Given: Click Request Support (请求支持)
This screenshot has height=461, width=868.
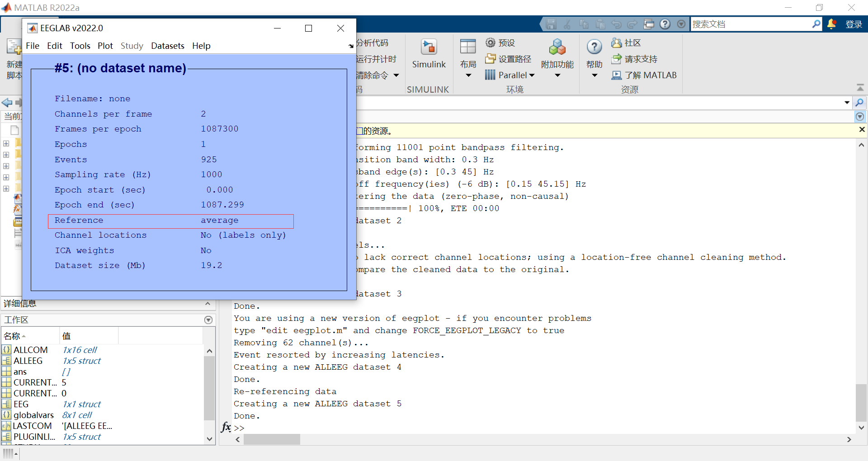Looking at the screenshot, I should pyautogui.click(x=634, y=59).
